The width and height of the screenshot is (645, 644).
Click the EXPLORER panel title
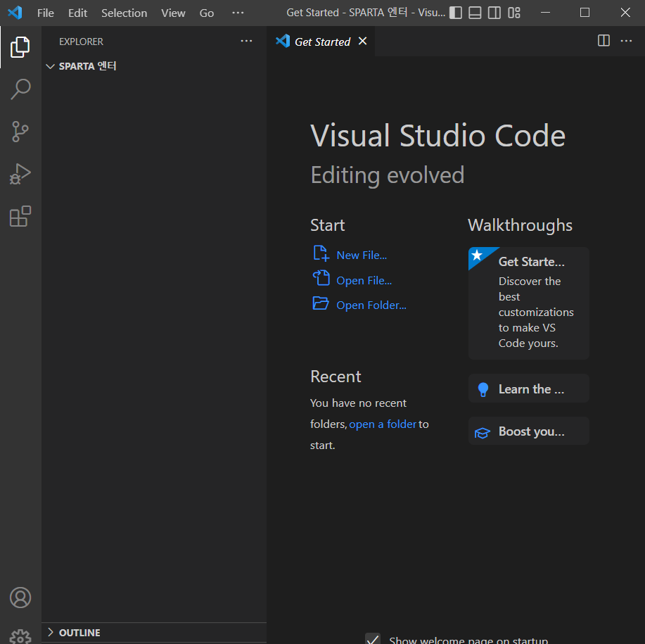pos(81,42)
